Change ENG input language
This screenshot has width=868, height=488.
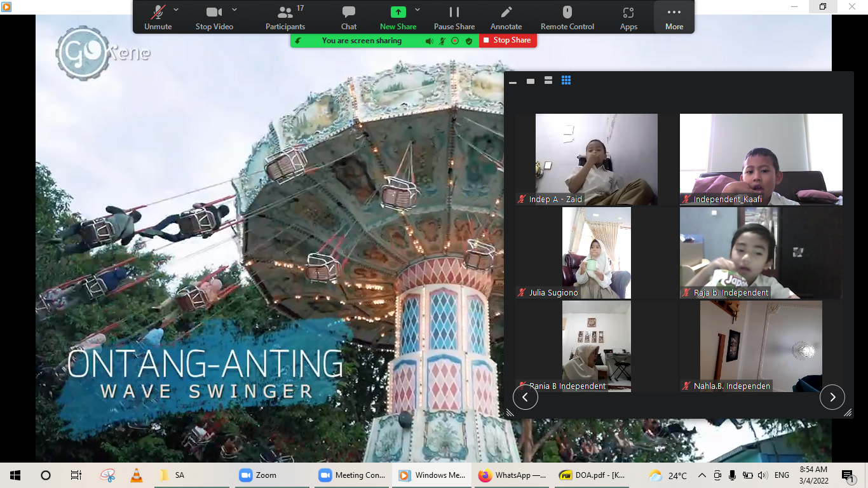pos(782,475)
